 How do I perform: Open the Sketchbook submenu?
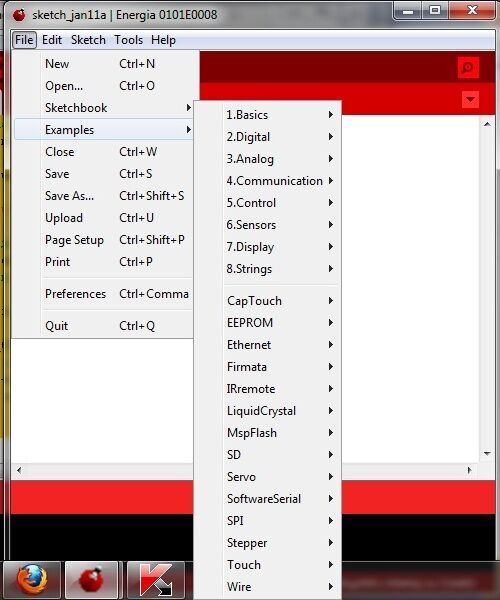(103, 108)
